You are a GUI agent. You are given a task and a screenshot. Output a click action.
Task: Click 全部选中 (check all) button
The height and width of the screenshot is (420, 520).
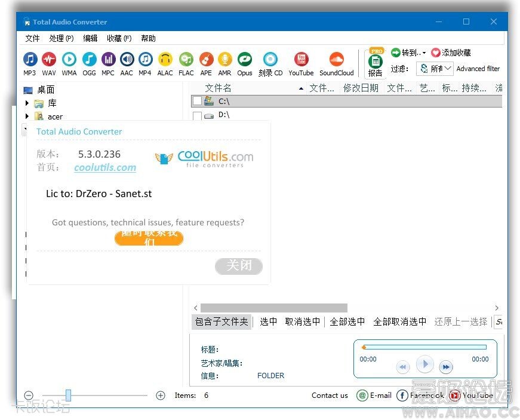tap(347, 321)
